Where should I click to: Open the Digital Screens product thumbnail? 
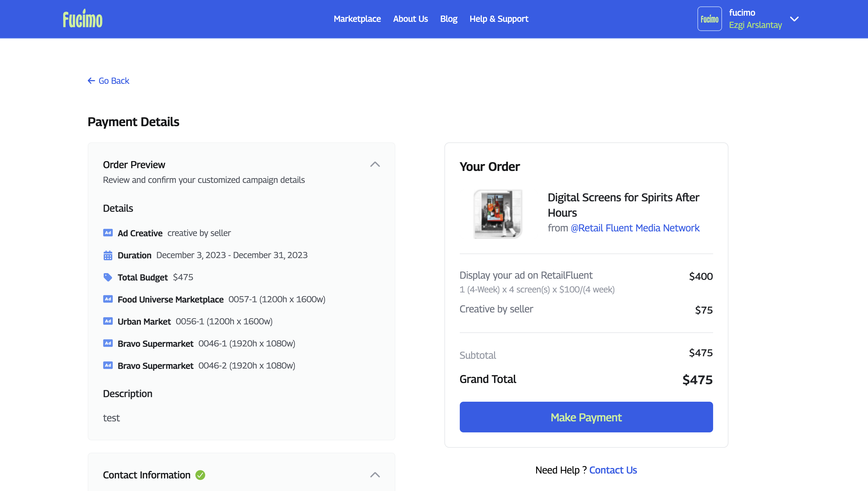[498, 214]
